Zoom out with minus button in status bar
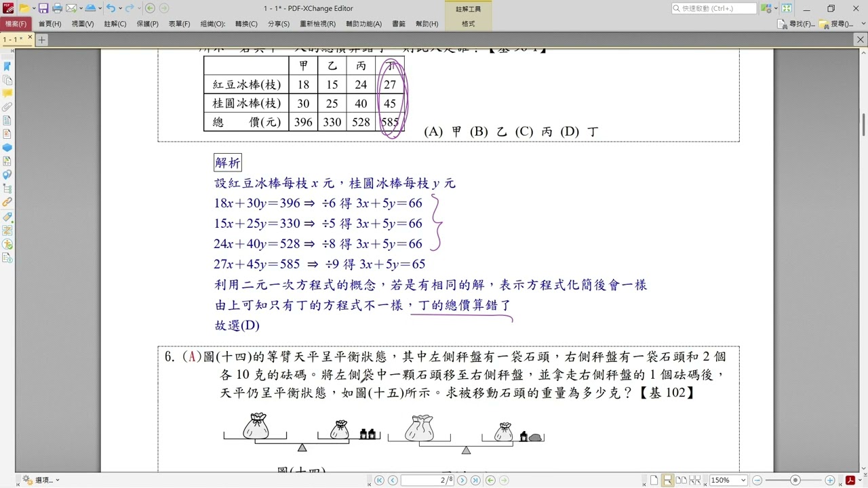This screenshot has width=868, height=488. [x=757, y=480]
